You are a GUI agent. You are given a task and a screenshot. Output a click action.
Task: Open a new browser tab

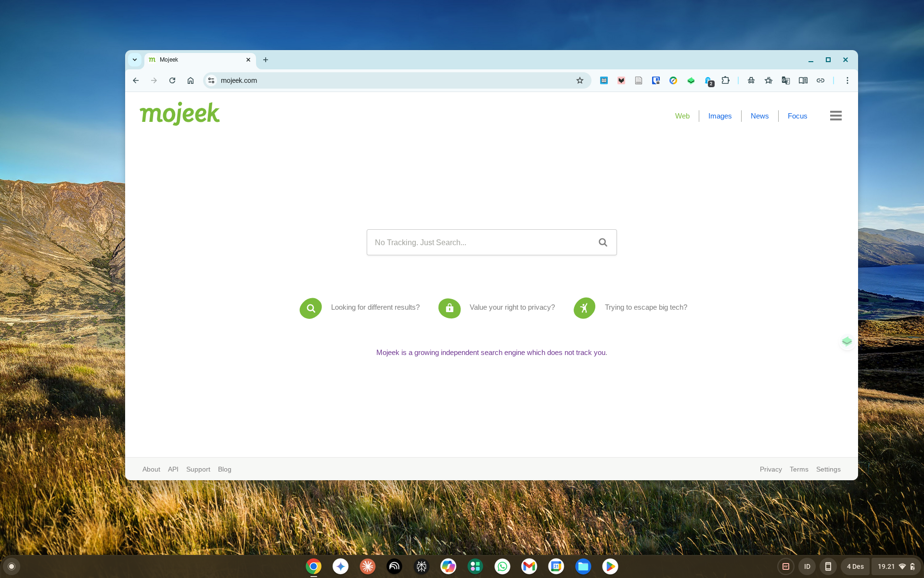click(x=266, y=60)
